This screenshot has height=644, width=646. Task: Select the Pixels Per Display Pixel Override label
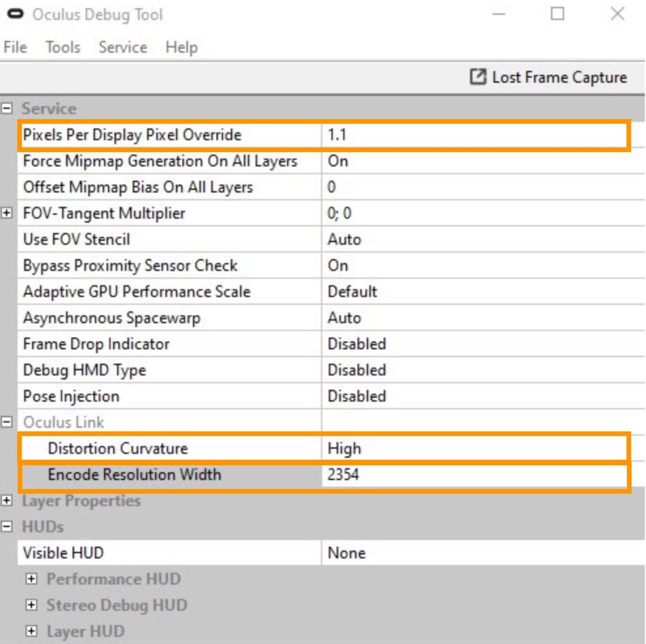(x=132, y=135)
